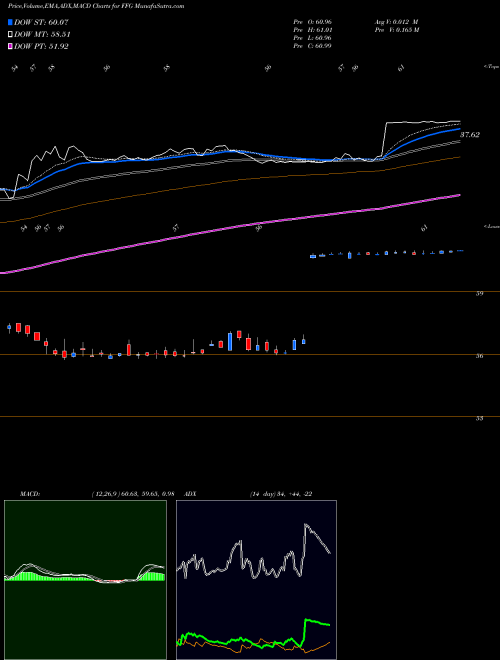Open the dark blue ADX chart panel

[256, 580]
